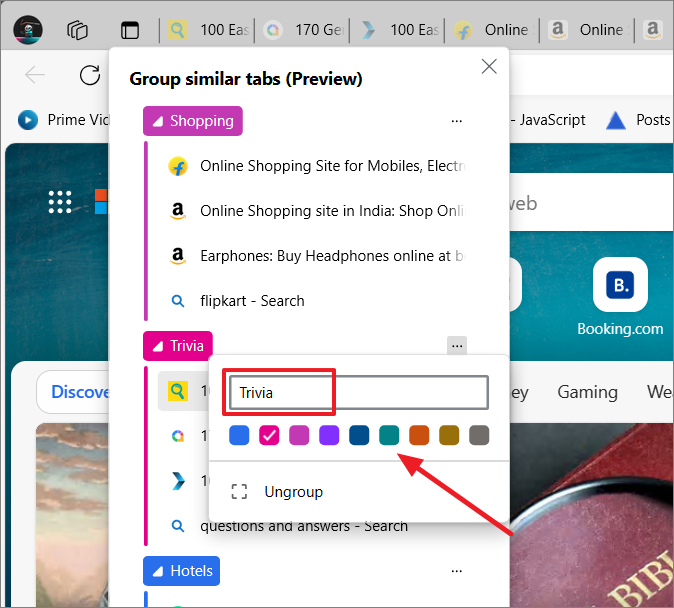Open the tab actions menu icon
Screen dimensions: 674x608
(x=129, y=30)
